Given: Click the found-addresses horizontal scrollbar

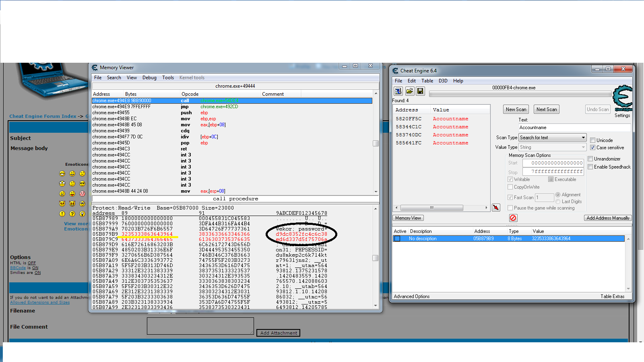Looking at the screenshot, I should (441, 208).
